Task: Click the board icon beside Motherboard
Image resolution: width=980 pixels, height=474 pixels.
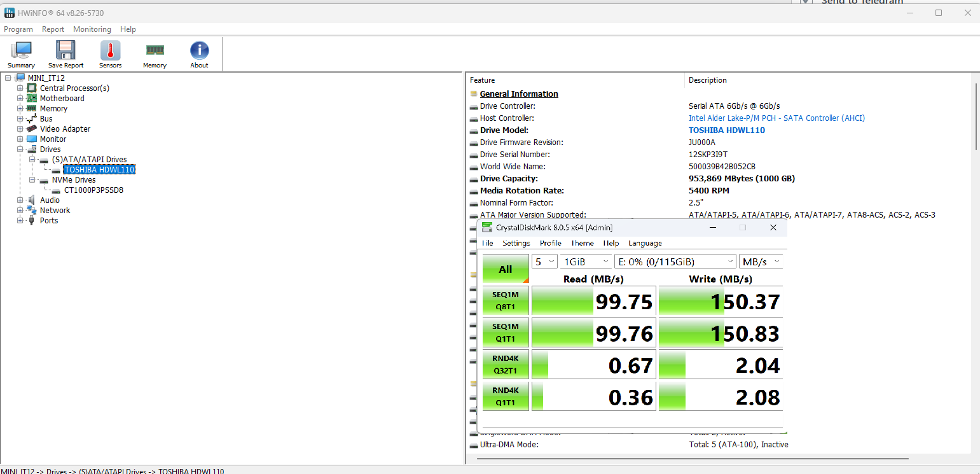Action: click(x=32, y=99)
